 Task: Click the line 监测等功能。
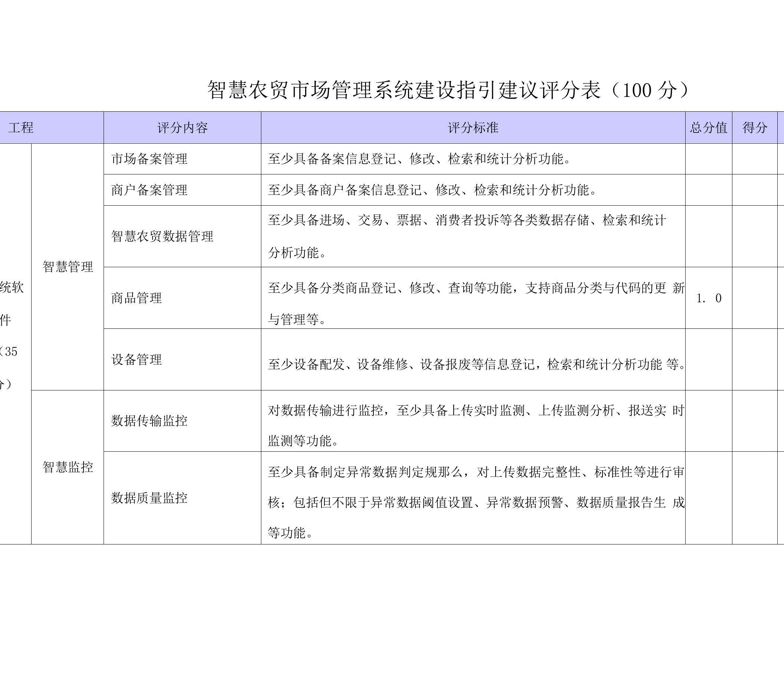click(x=303, y=441)
